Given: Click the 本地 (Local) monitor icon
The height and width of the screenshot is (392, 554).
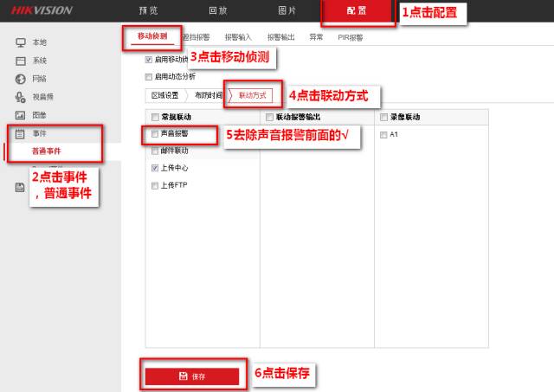Looking at the screenshot, I should (21, 42).
